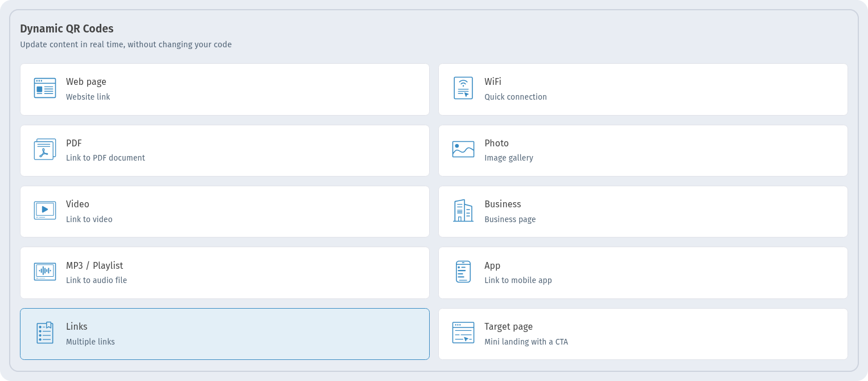
Task: Click the 'Dynamic QR Codes' heading
Action: click(x=67, y=28)
